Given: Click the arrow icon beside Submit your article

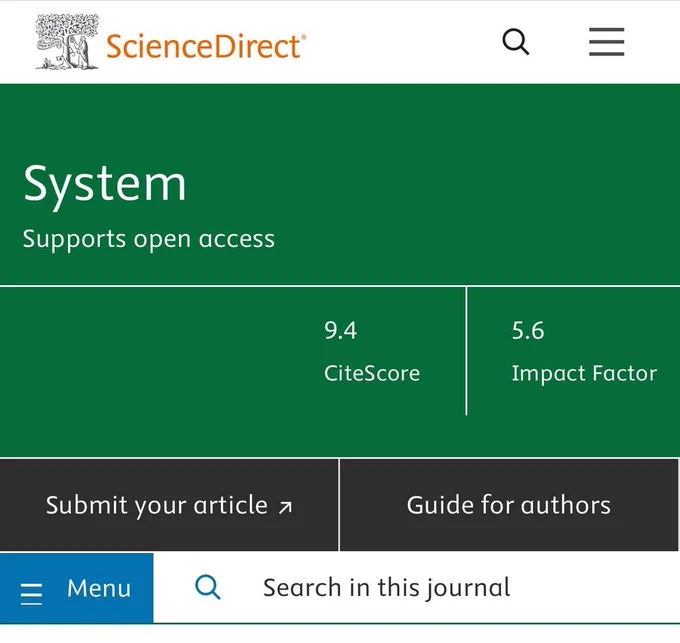Looking at the screenshot, I should [285, 507].
